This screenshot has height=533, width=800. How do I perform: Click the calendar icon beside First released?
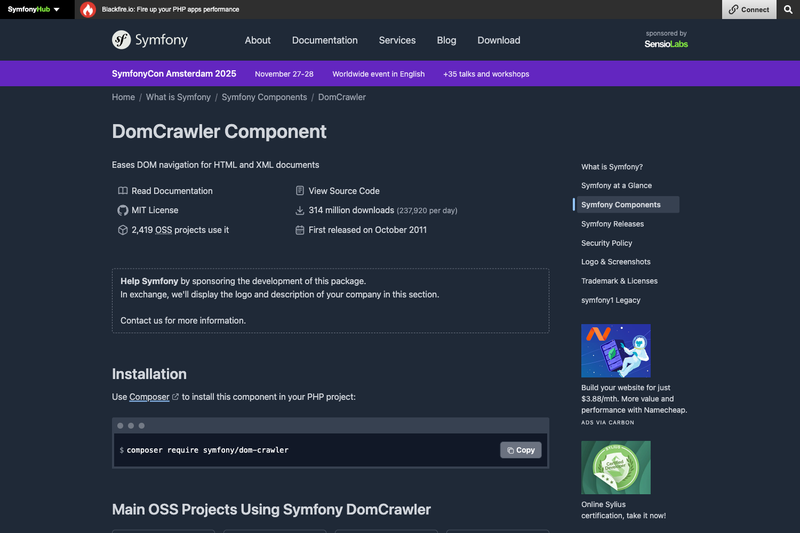point(299,230)
